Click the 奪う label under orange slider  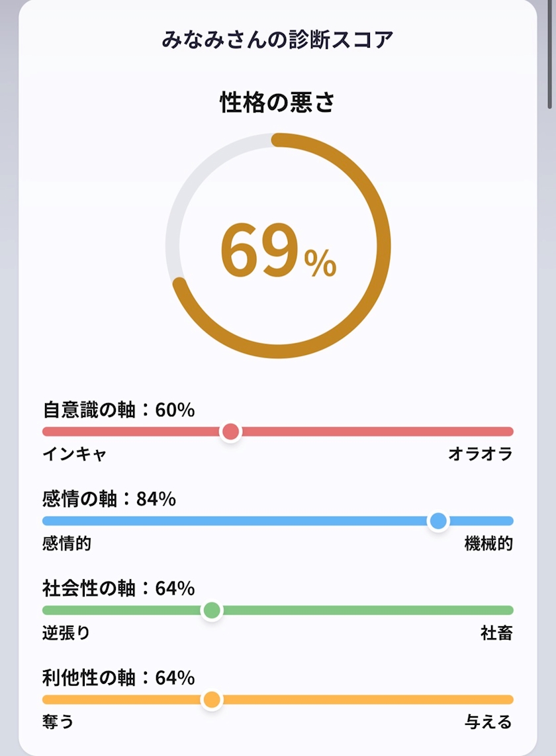(x=58, y=722)
